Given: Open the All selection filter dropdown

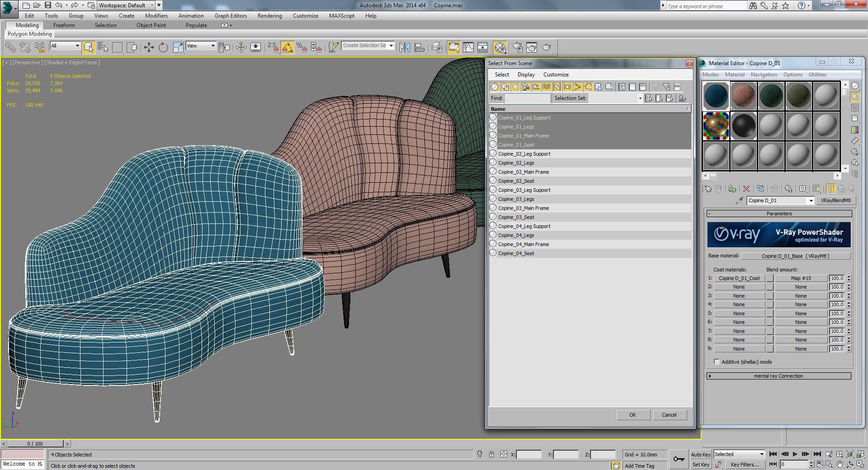Looking at the screenshot, I should [x=65, y=46].
